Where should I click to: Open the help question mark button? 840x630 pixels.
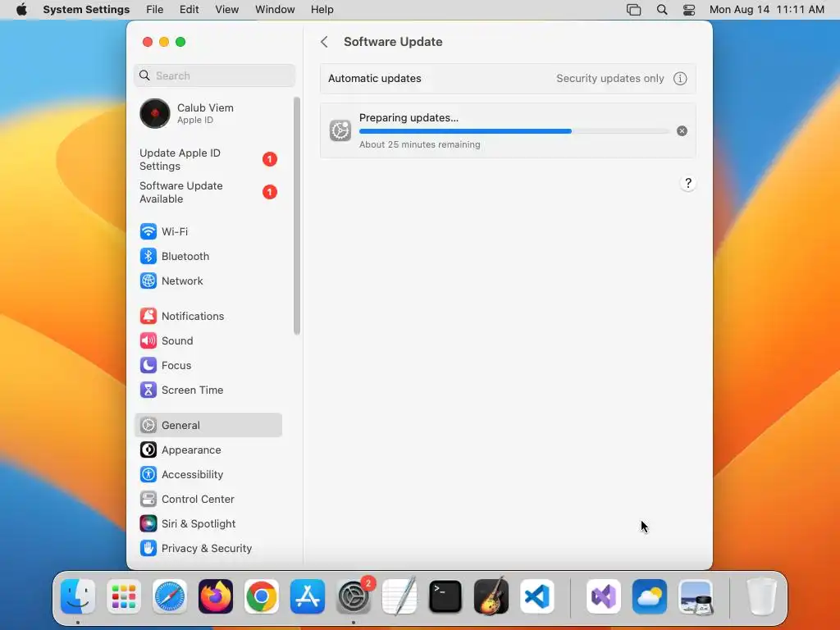point(688,183)
